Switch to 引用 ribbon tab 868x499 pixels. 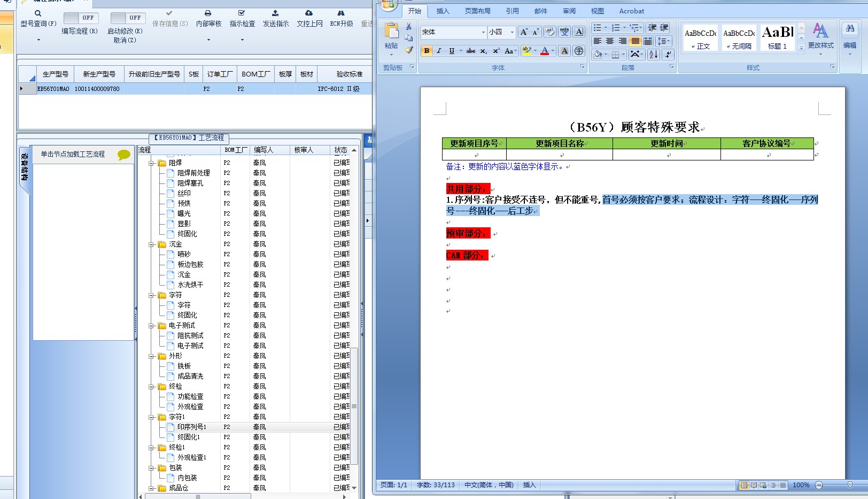[x=512, y=11]
